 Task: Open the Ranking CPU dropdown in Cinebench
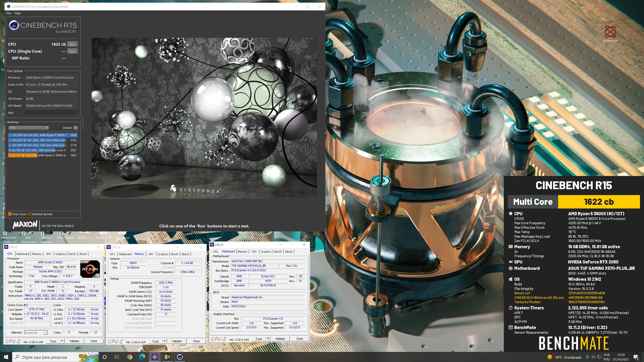(29, 128)
